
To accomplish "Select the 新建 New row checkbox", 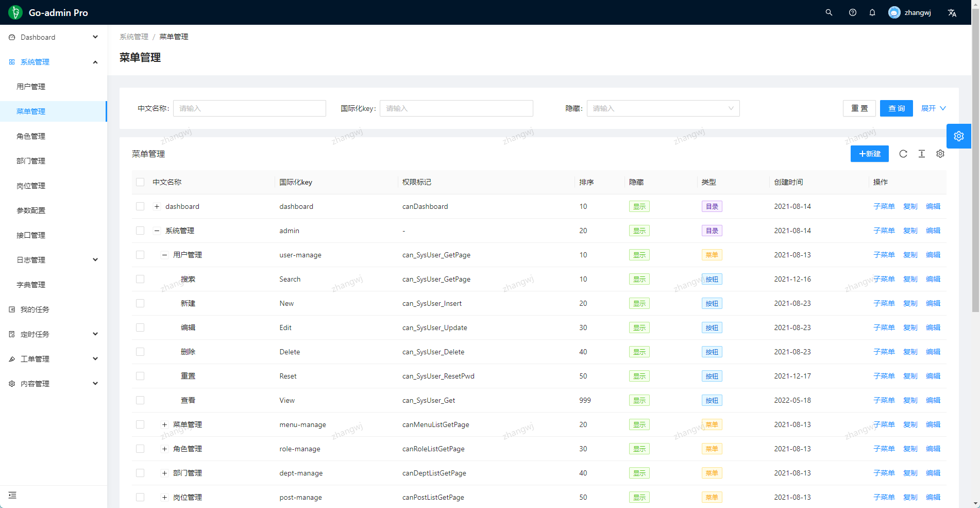I will [x=140, y=303].
